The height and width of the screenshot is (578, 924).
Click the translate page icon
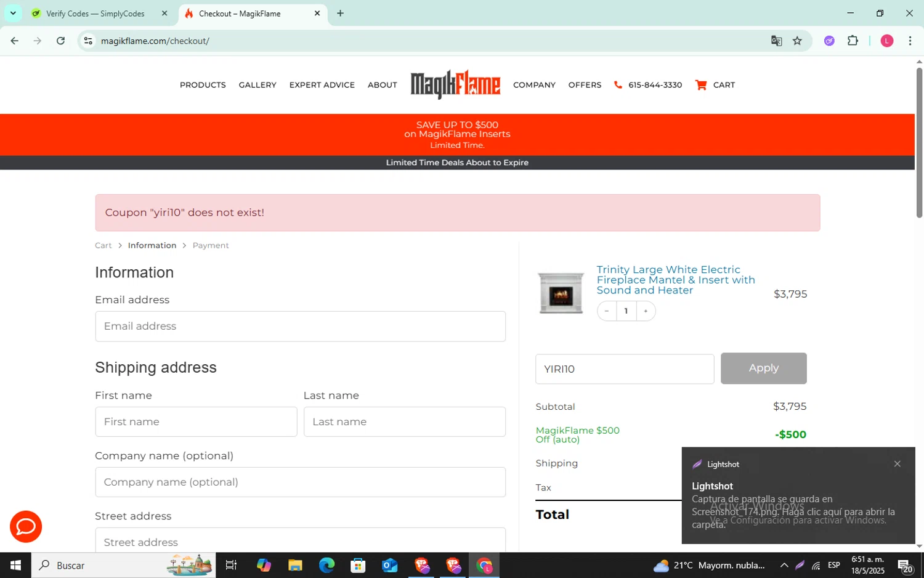[x=776, y=41]
